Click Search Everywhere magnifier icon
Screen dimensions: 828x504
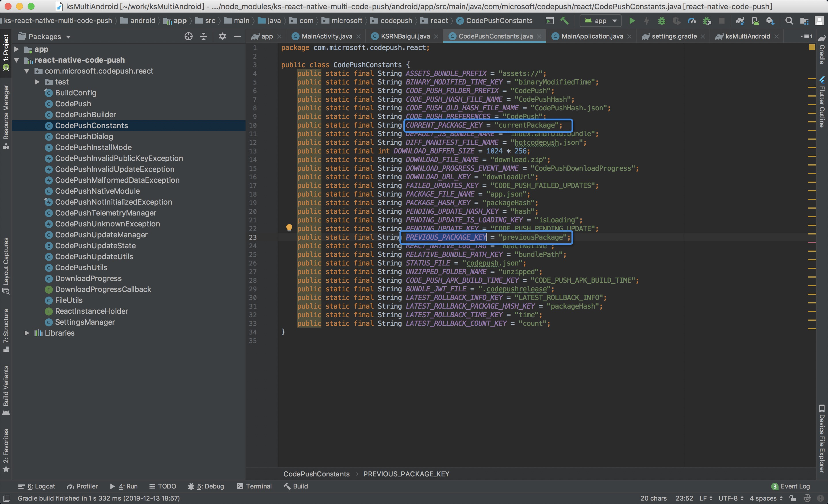[x=789, y=21]
